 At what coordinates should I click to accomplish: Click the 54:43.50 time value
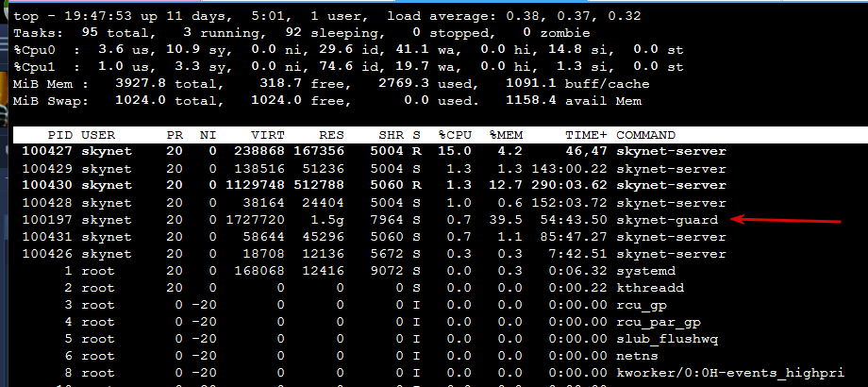(x=574, y=220)
